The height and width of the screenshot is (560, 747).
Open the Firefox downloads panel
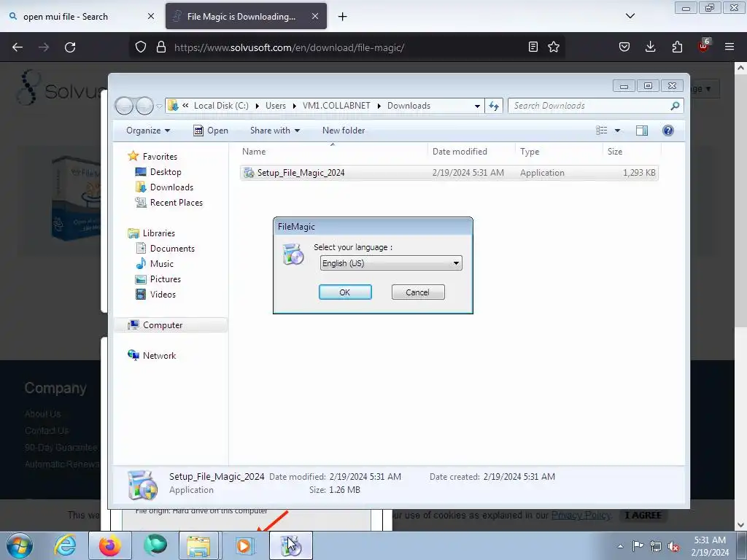[x=650, y=47]
